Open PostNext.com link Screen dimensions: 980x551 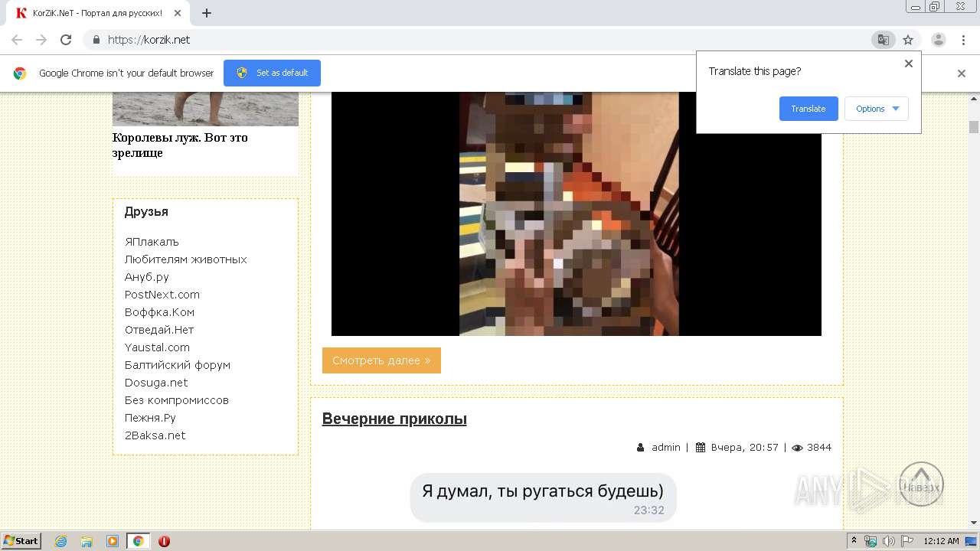pyautogui.click(x=162, y=295)
